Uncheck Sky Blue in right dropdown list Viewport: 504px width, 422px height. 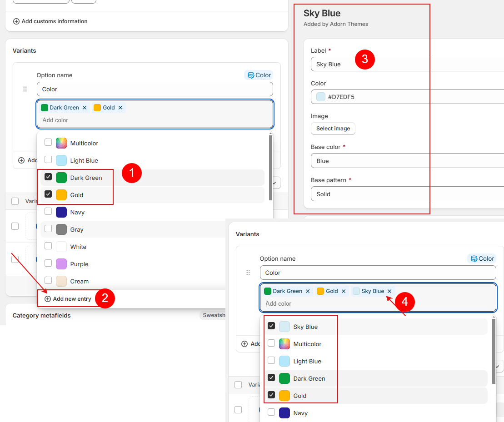coord(271,326)
